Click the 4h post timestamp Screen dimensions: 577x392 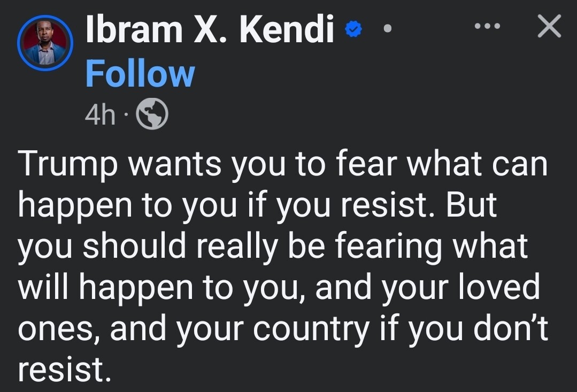coord(99,114)
